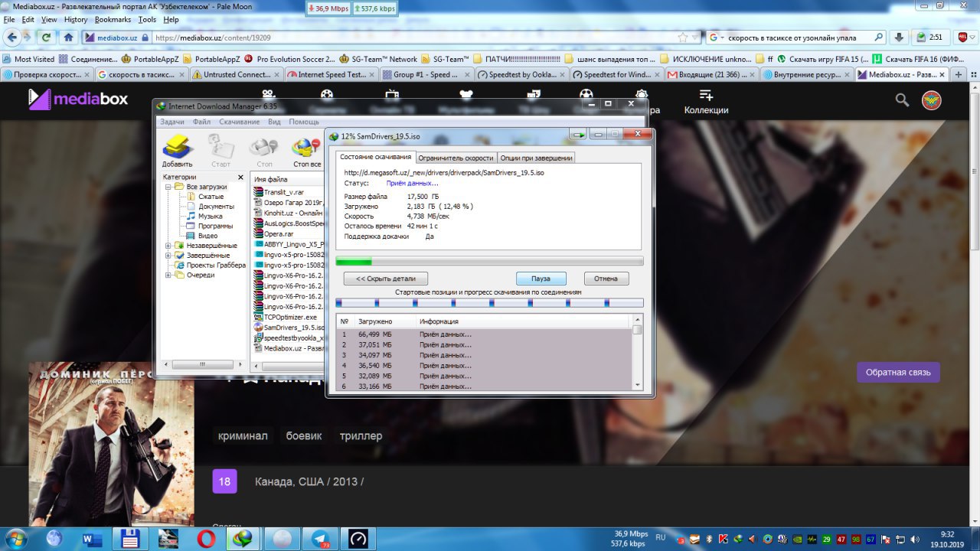This screenshot has width=980, height=551.
Task: Click the magnifier in the browser search box
Action: coord(880,37)
